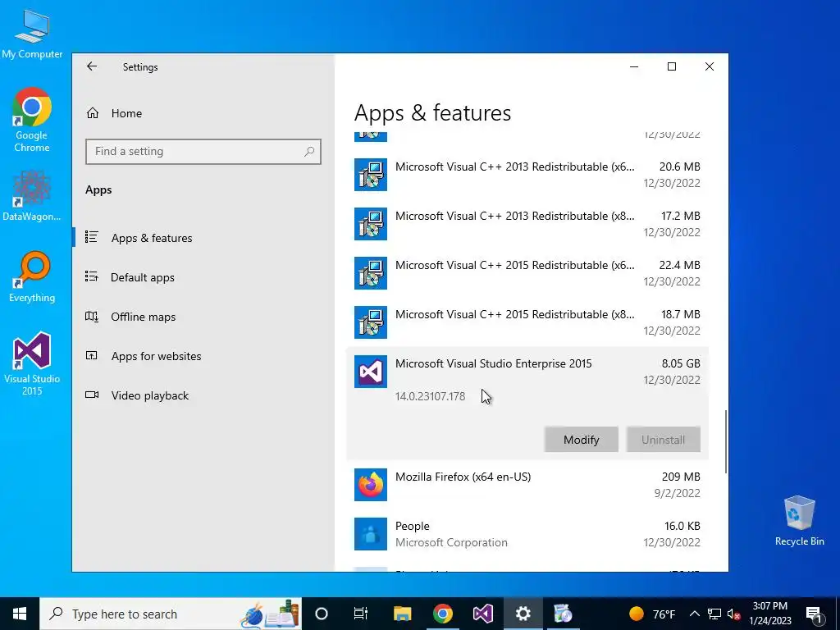840x630 pixels.
Task: Switch to Chrome on the taskbar
Action: click(442, 614)
